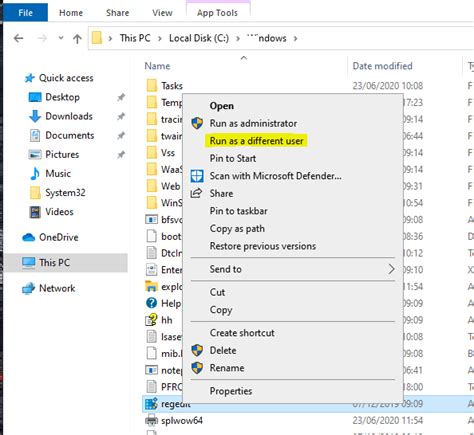The height and width of the screenshot is (435, 474).
Task: Select Pin to taskbar
Action: [239, 211]
